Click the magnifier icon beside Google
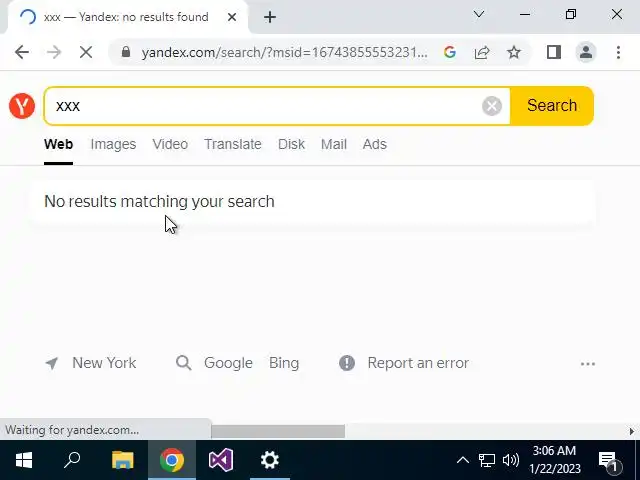 coord(184,363)
